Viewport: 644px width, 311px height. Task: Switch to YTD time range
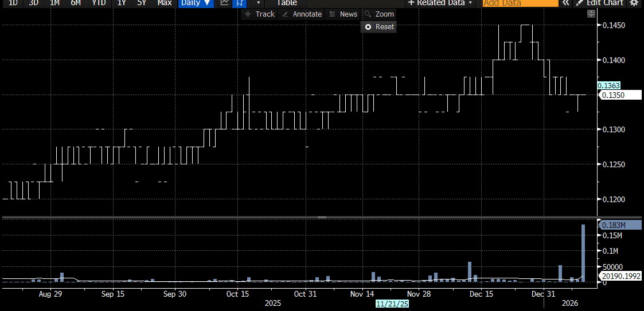pos(99,3)
